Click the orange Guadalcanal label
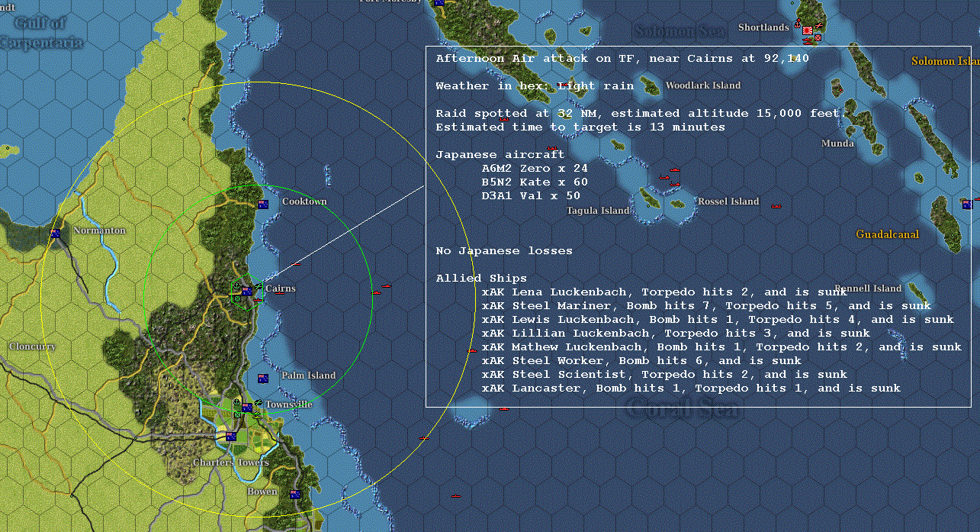This screenshot has height=532, width=980. pyautogui.click(x=887, y=234)
